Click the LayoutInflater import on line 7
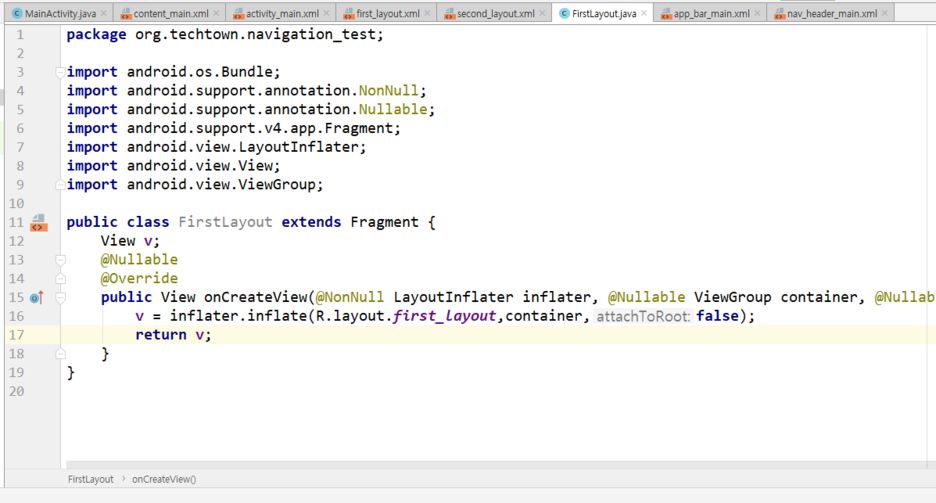The image size is (936, 503). (298, 147)
